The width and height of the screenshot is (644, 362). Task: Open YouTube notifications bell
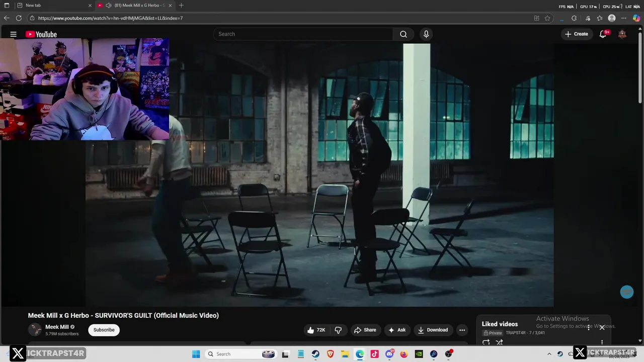pyautogui.click(x=603, y=34)
